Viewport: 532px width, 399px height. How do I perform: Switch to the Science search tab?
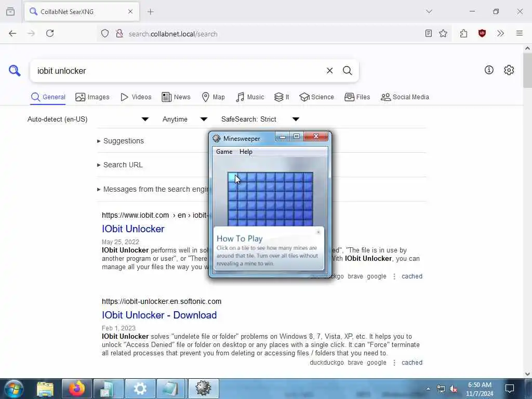(x=316, y=97)
